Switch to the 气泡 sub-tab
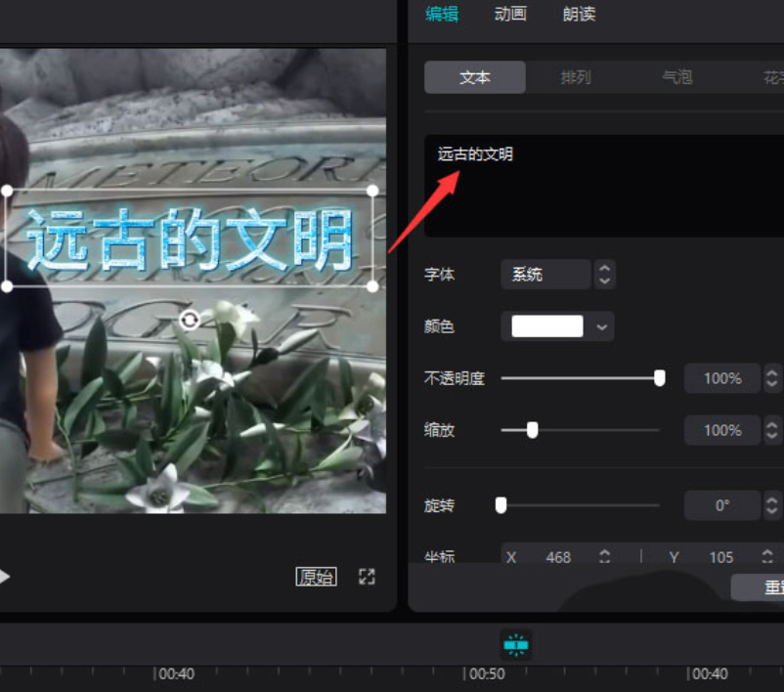This screenshot has width=784, height=692. coord(676,77)
